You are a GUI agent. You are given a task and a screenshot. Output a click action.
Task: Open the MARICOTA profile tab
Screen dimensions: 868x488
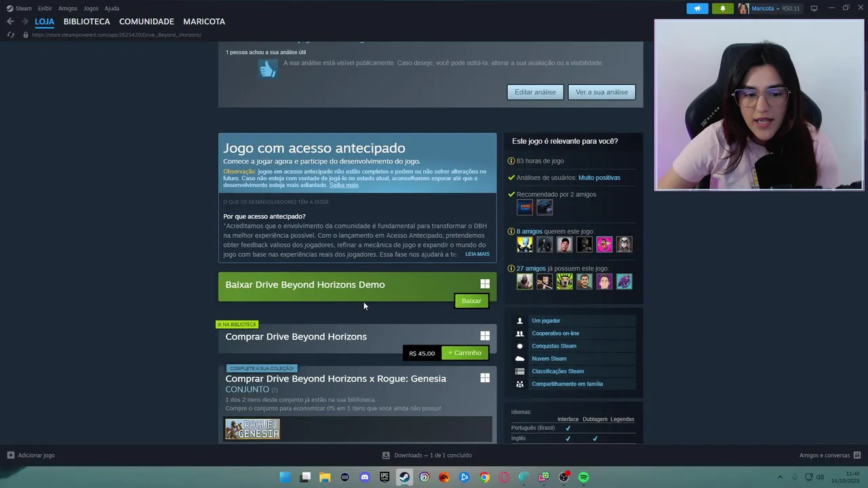[x=204, y=22]
